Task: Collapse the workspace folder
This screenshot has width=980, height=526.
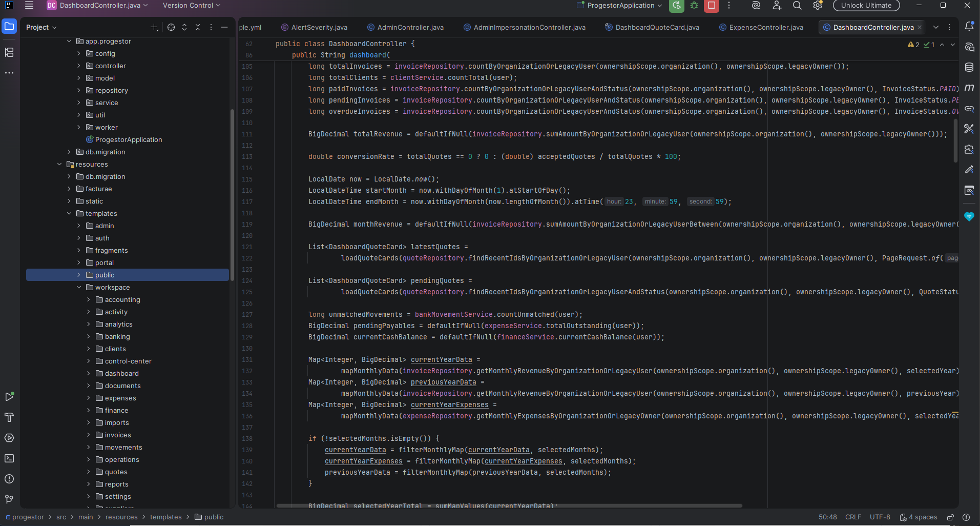Action: pyautogui.click(x=79, y=287)
